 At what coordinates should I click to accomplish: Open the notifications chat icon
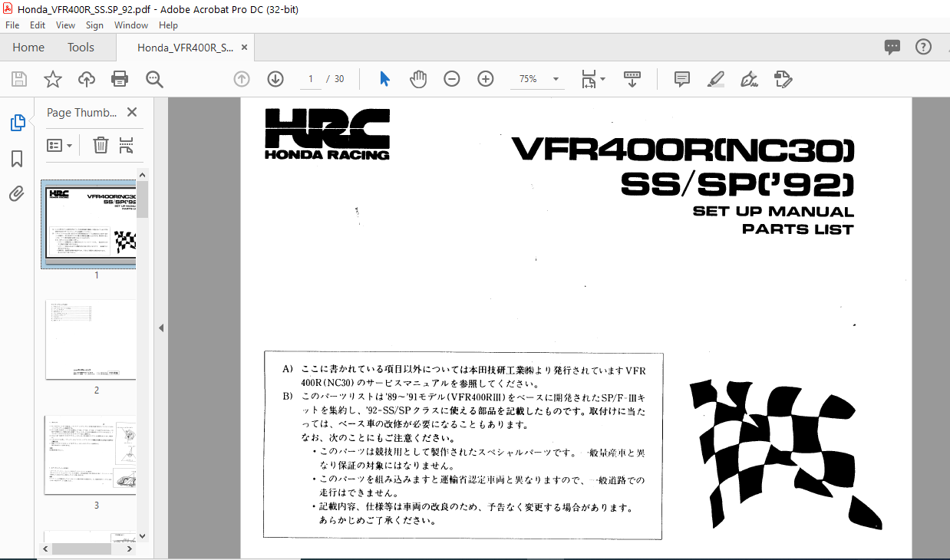(892, 47)
